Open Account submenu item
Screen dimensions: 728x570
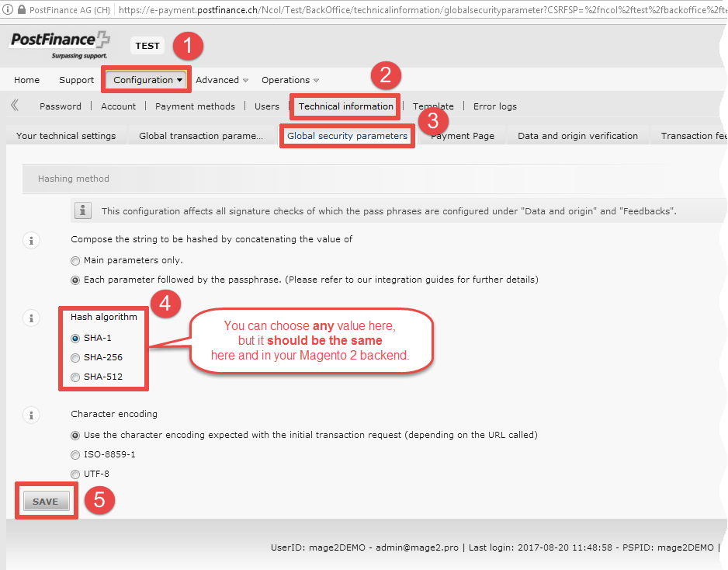119,106
